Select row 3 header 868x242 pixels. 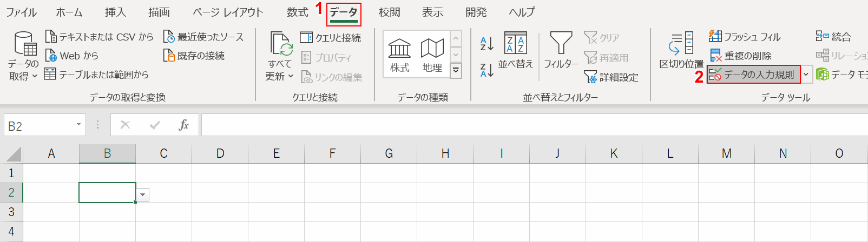[11, 212]
